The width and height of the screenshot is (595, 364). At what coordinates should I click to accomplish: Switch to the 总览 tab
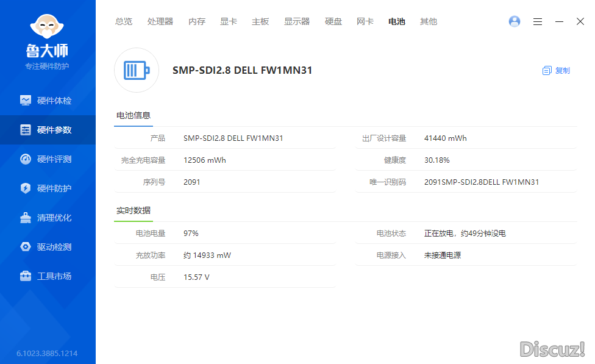pyautogui.click(x=124, y=21)
